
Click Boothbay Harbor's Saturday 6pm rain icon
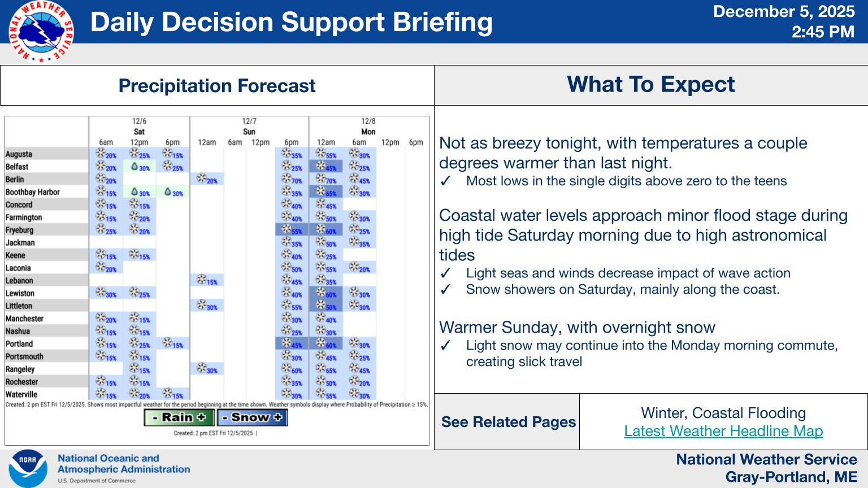[168, 192]
